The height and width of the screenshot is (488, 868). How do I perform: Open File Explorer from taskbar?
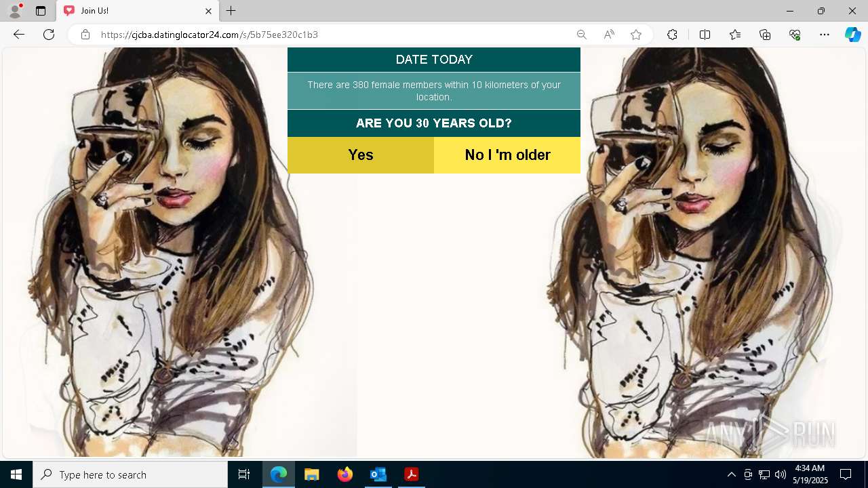[312, 474]
